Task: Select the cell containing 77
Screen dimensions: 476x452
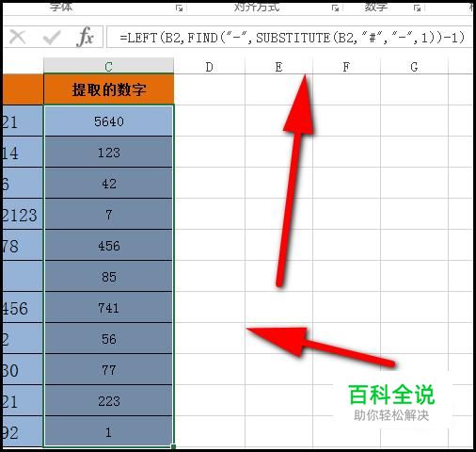Action: [108, 369]
